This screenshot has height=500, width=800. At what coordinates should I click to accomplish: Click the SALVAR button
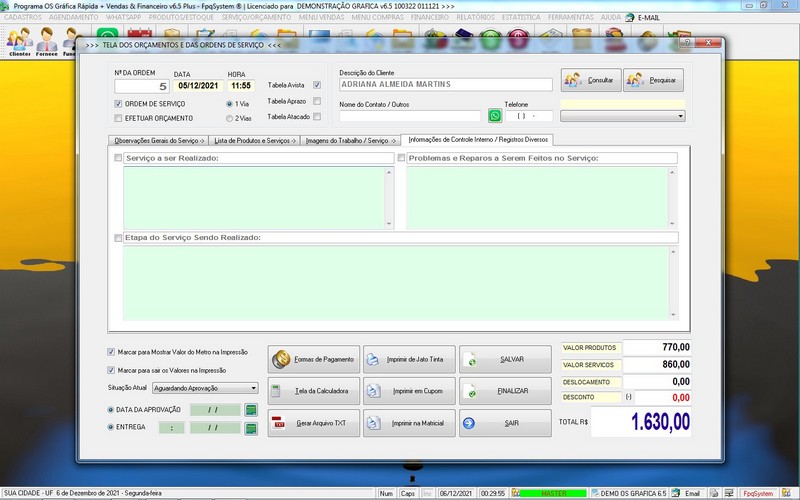(505, 359)
